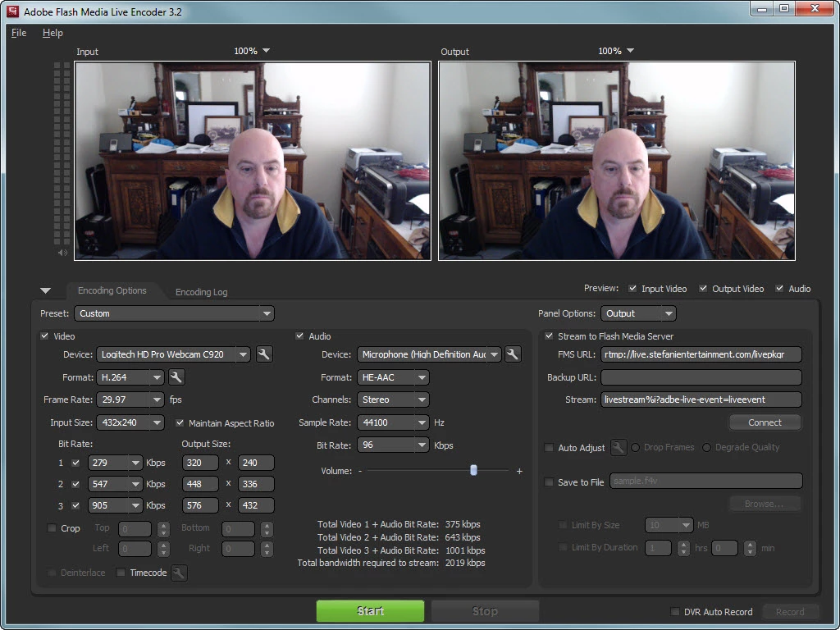The image size is (840, 630).
Task: Open video device settings wrench
Action: (263, 354)
